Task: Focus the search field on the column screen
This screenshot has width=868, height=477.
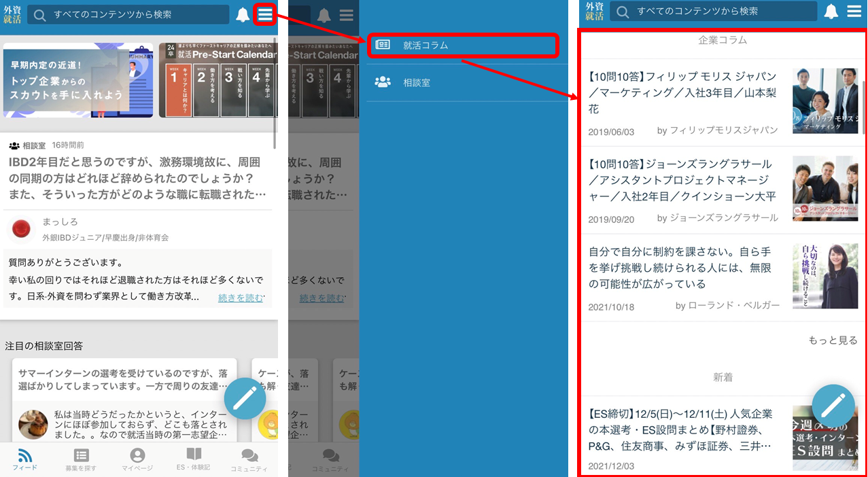Action: 713,12
